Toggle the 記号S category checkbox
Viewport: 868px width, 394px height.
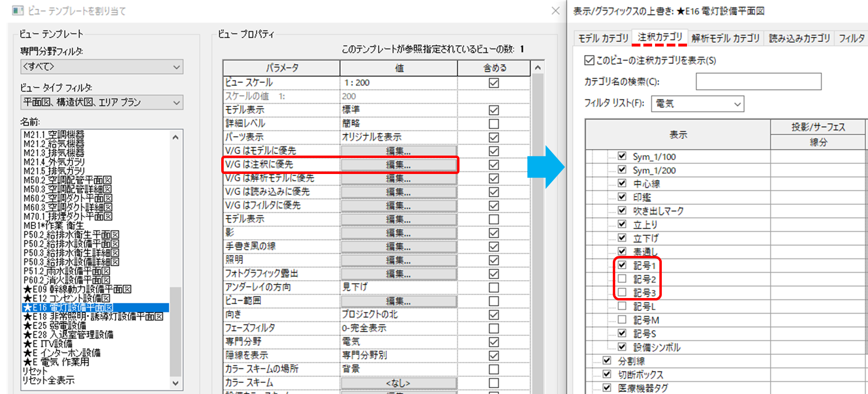click(622, 333)
